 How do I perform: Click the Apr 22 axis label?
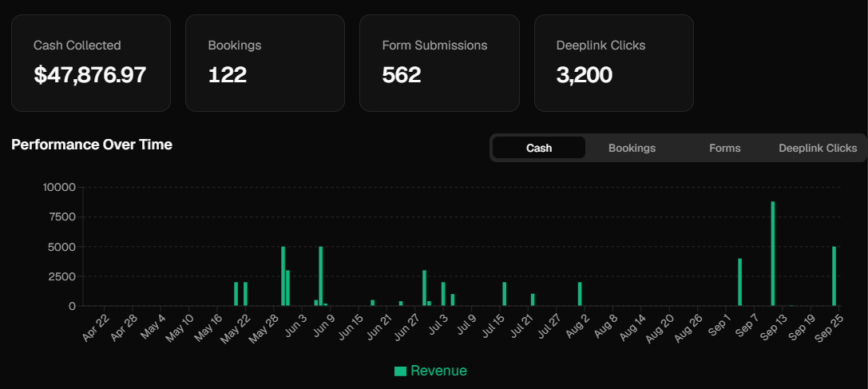[97, 327]
